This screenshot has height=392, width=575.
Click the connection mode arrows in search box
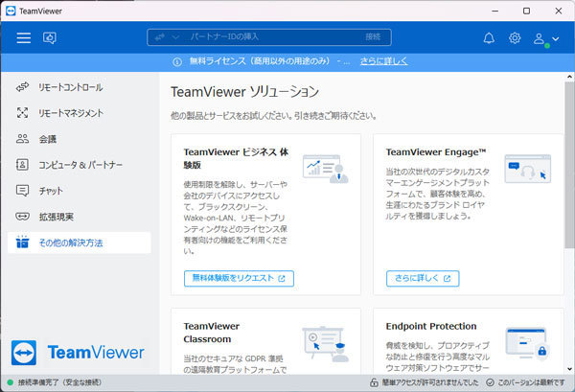pos(159,37)
